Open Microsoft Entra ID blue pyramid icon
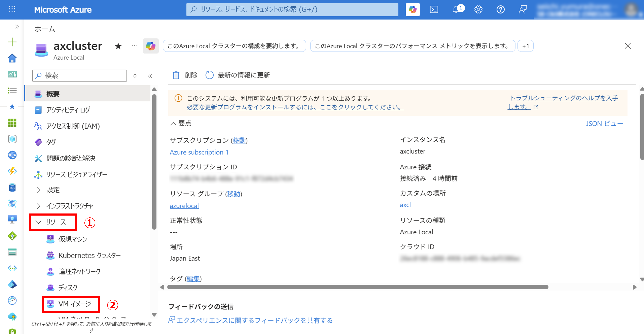Viewport: 644px width, 334px height. click(12, 284)
